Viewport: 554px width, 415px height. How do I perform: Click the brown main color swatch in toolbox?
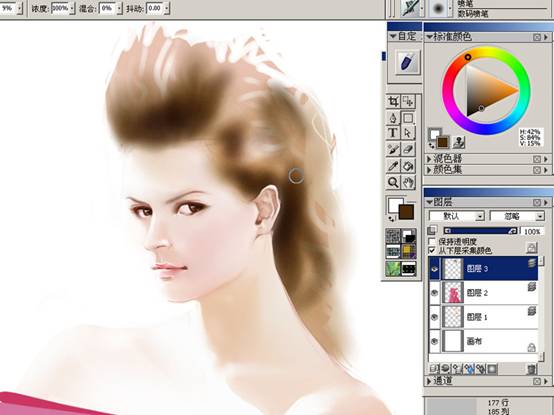(406, 212)
